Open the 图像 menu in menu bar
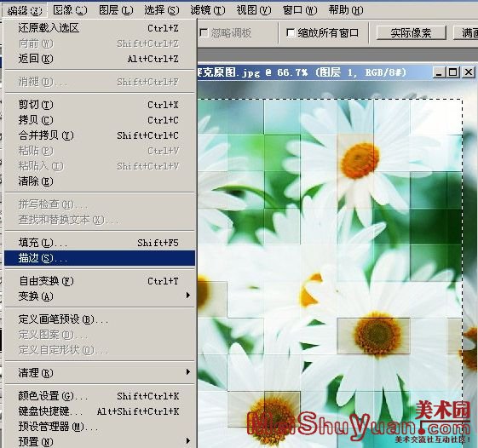Viewport: 478px width, 448px height. 70,10
